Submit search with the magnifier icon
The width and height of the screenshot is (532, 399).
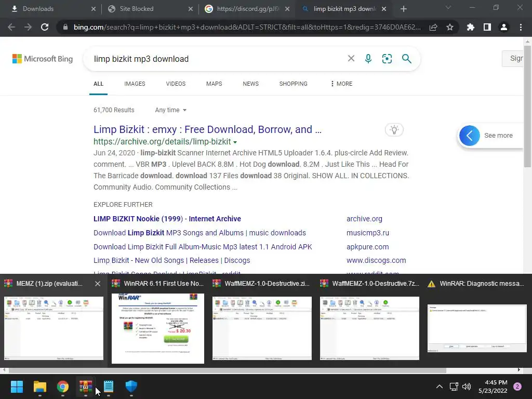406,59
